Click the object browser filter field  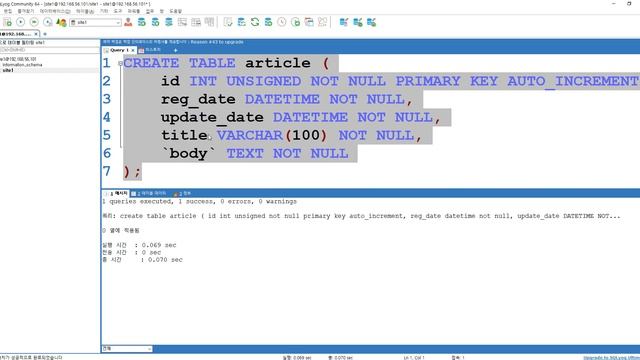coord(49,49)
